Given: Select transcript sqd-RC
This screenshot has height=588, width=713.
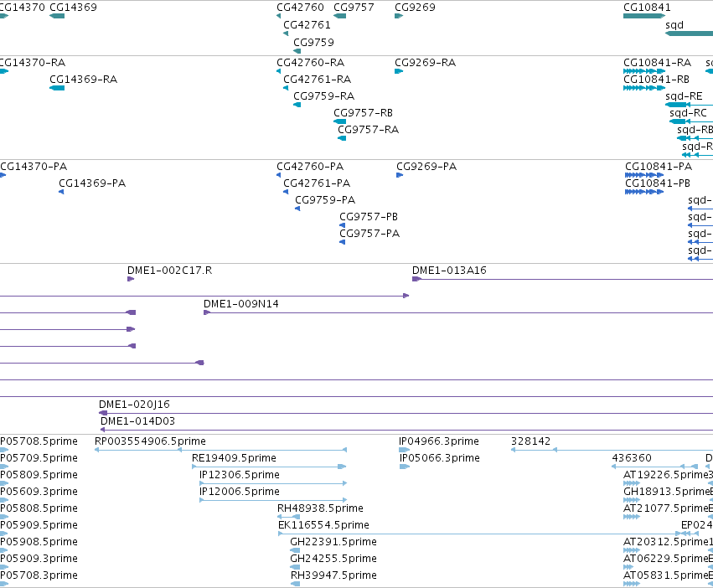Looking at the screenshot, I should tap(688, 113).
